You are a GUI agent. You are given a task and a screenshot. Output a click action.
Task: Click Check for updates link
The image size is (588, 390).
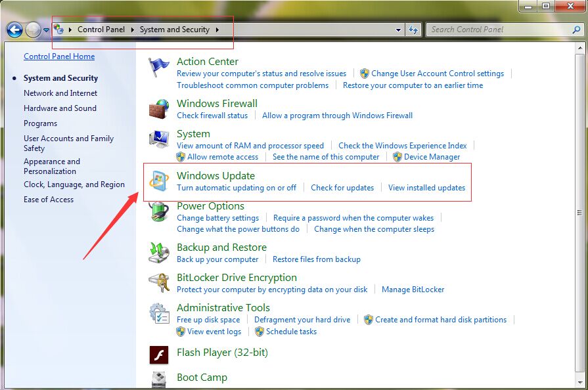tap(342, 188)
